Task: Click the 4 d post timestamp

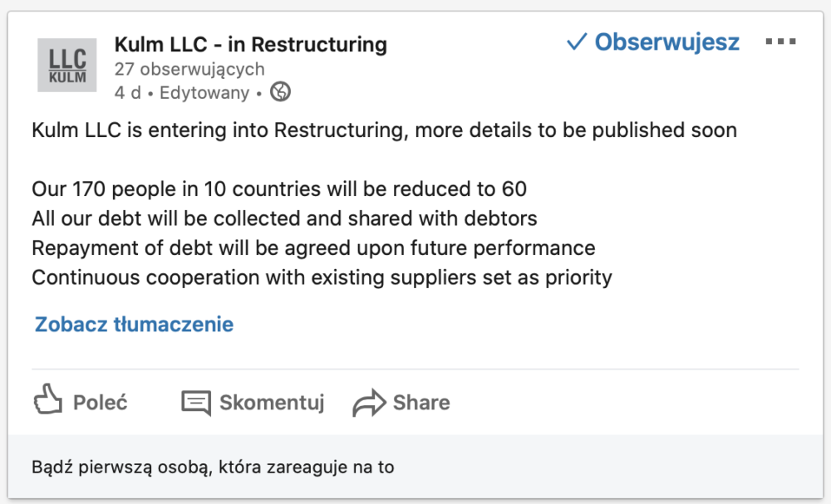Action: [128, 93]
